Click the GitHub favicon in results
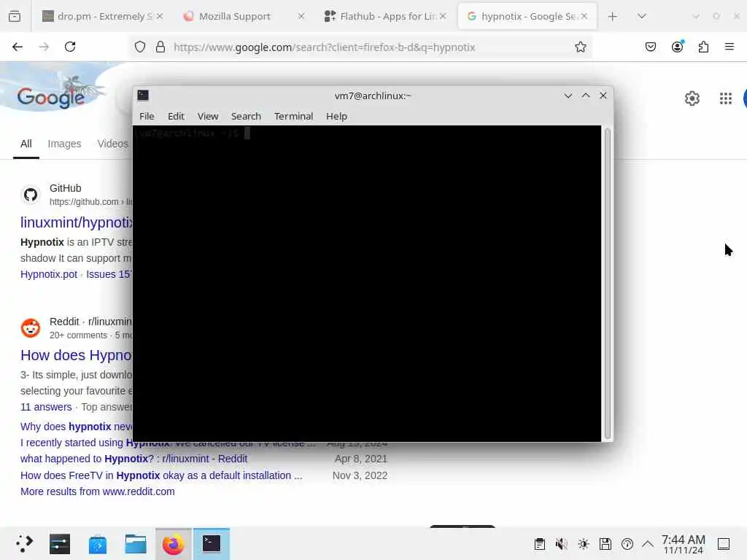 click(31, 195)
